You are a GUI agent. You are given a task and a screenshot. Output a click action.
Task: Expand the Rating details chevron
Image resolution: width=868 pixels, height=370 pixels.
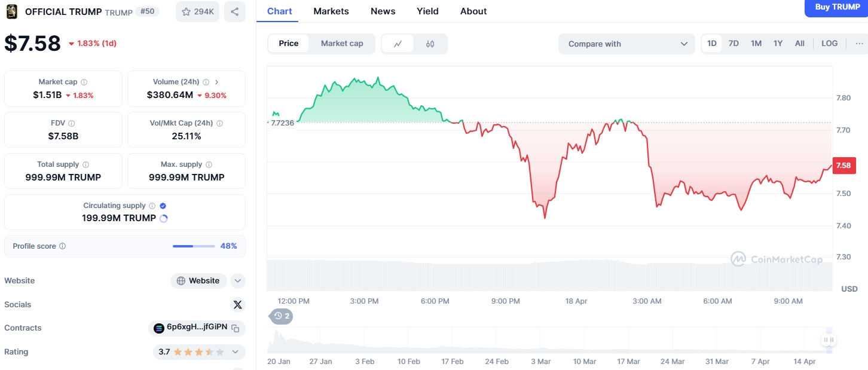coord(235,352)
